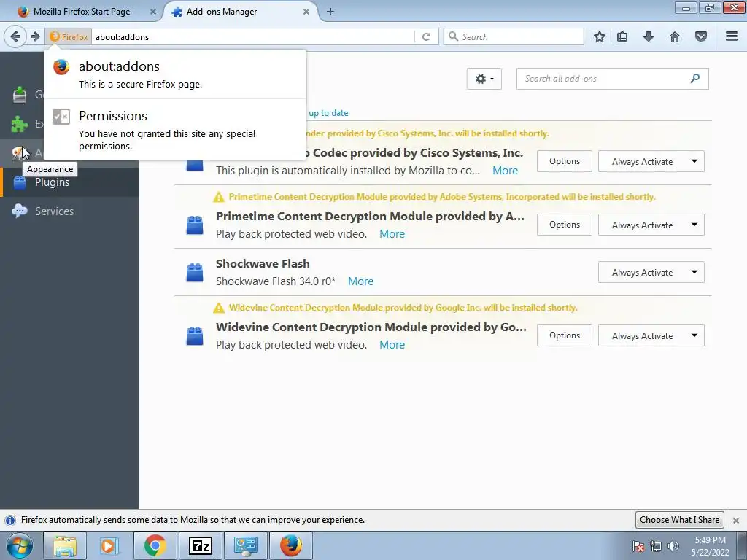Open a new tab with the plus button
The image size is (747, 560).
pos(330,12)
